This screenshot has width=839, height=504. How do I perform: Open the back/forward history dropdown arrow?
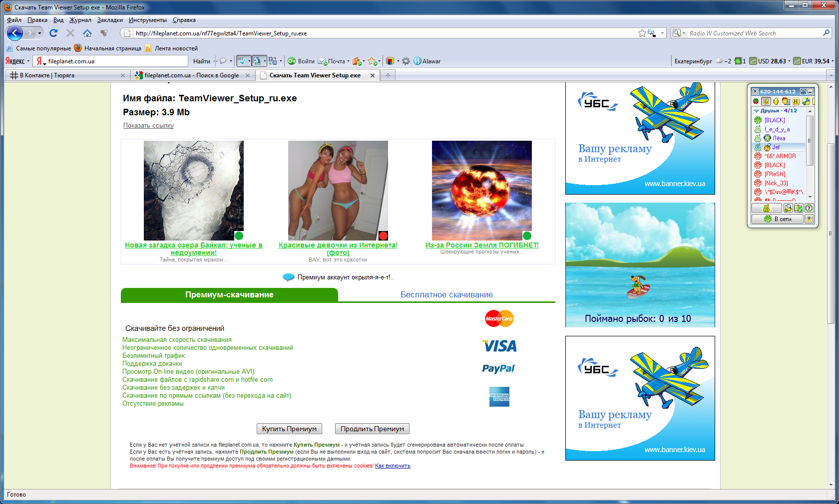(x=40, y=33)
